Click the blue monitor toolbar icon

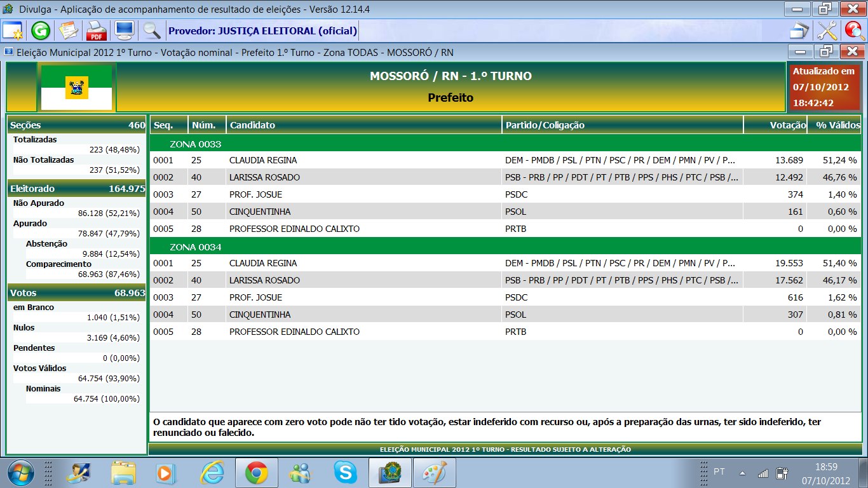tap(123, 30)
